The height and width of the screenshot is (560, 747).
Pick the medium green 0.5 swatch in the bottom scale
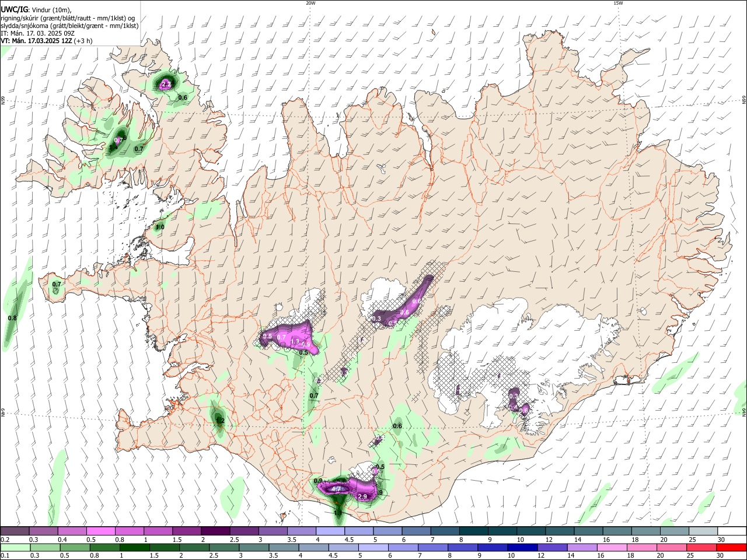point(75,547)
